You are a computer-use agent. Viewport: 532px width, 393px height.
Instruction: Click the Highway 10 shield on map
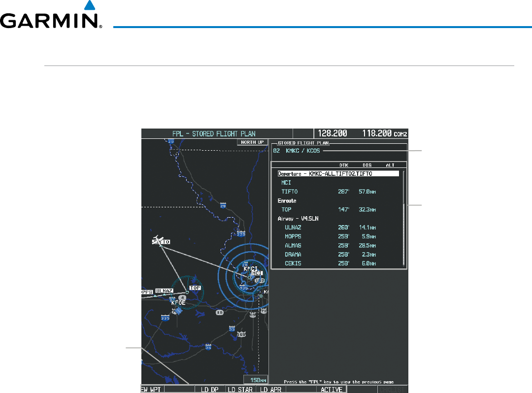[220, 312]
